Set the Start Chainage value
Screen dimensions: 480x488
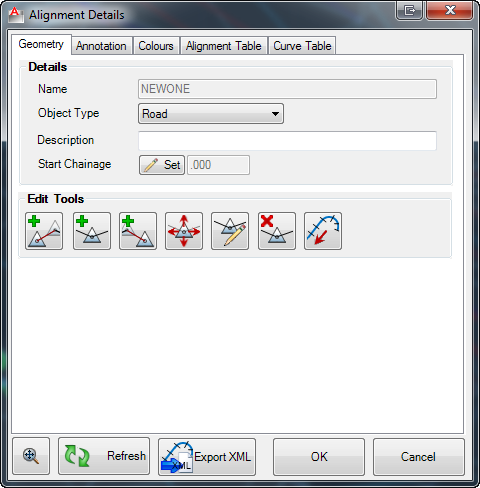[x=162, y=165]
